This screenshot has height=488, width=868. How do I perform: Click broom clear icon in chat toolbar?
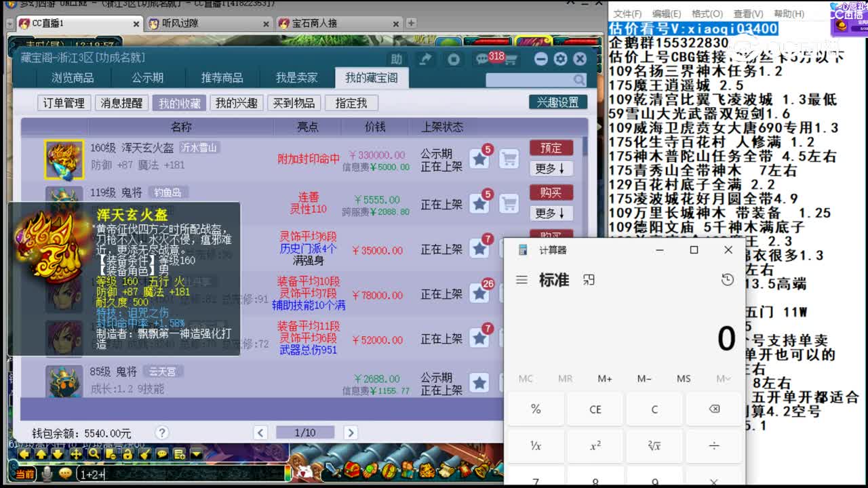click(144, 454)
